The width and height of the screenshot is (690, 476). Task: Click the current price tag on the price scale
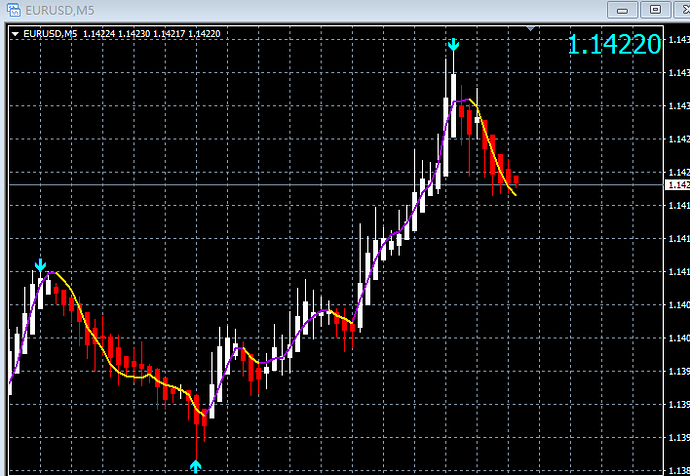[677, 185]
